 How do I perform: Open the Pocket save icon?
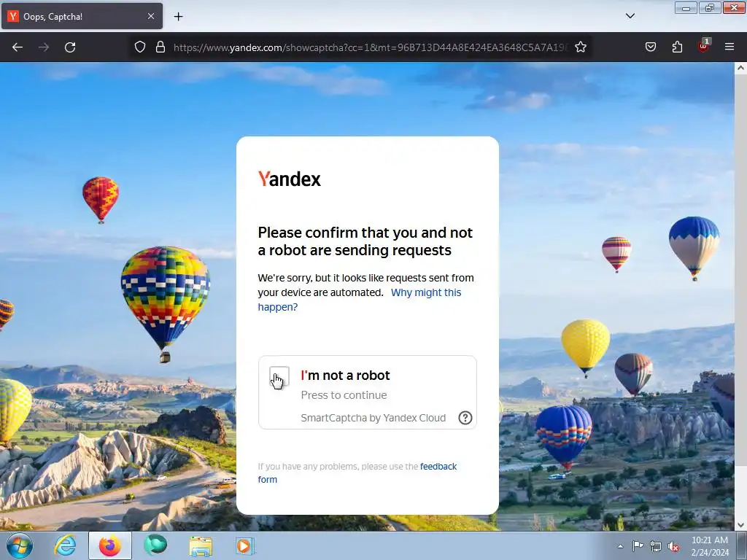click(650, 47)
